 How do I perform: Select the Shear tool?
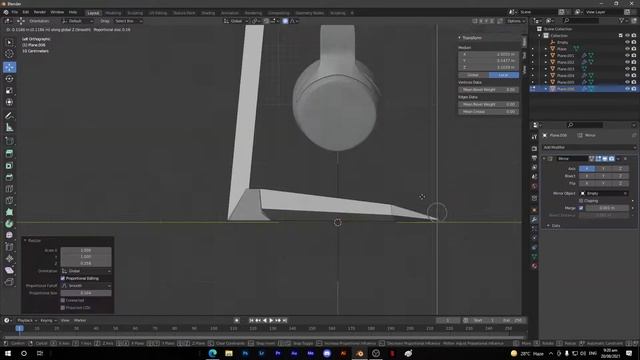tap(9, 270)
